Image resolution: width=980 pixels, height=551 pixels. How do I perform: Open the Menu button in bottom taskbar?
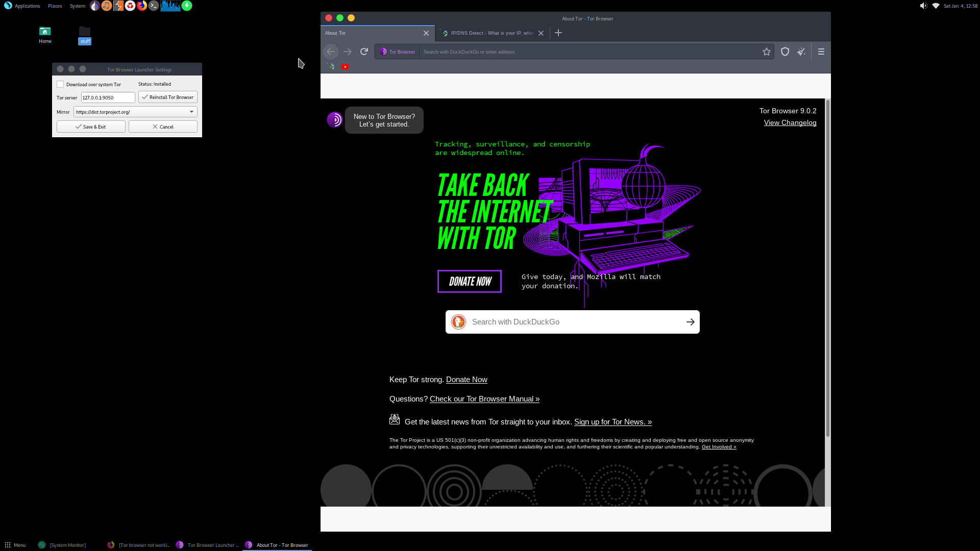15,545
